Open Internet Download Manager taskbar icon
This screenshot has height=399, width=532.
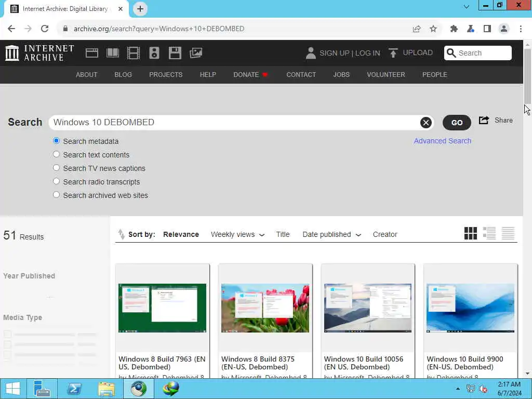[170, 389]
